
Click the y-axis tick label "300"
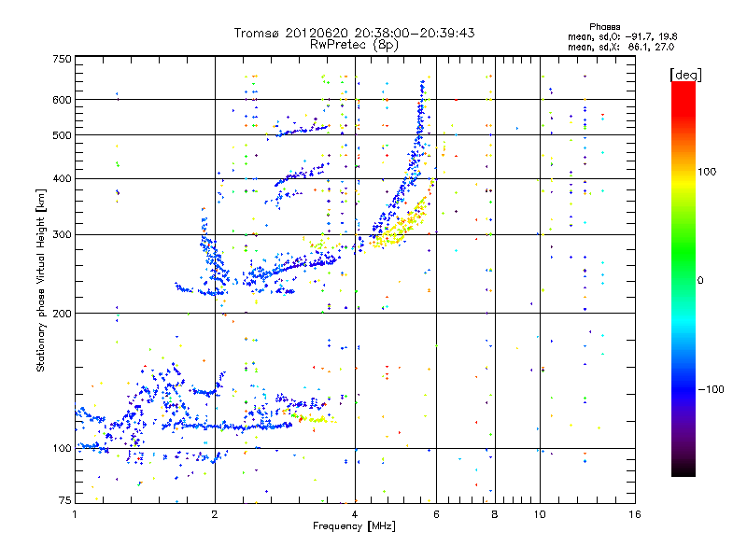[x=62, y=234]
